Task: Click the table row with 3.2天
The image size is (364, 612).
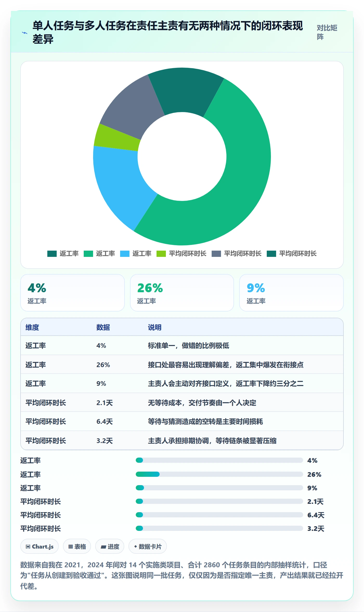Action: pos(182,440)
